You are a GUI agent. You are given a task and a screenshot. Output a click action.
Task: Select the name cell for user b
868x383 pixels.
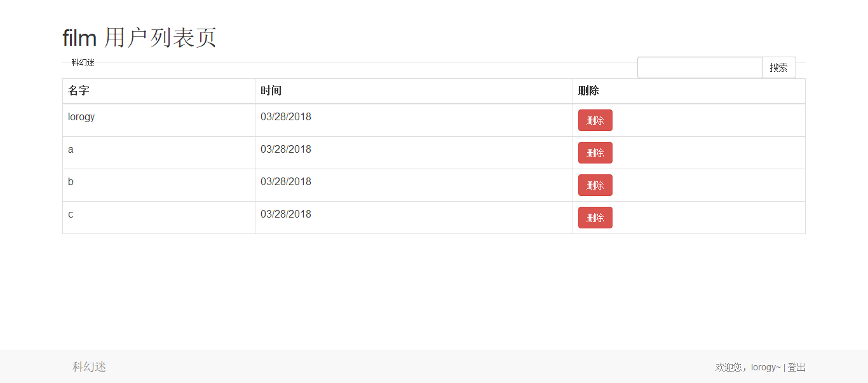pos(159,185)
